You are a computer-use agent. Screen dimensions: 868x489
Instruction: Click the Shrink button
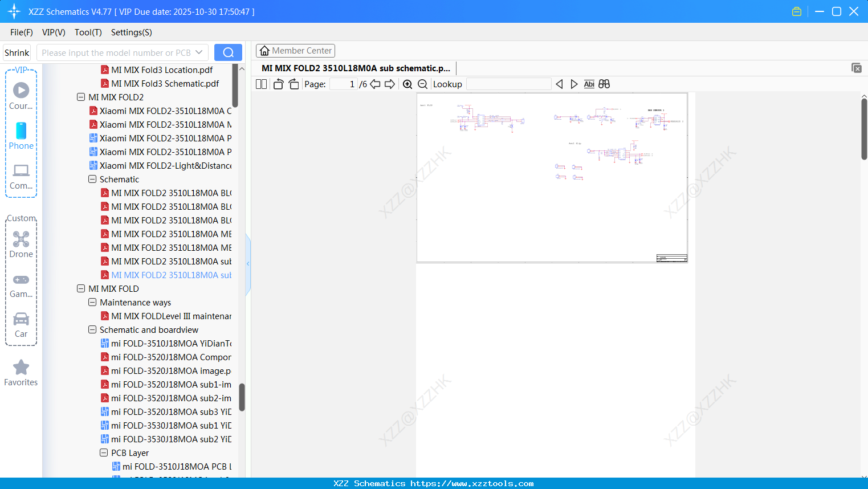(x=17, y=52)
